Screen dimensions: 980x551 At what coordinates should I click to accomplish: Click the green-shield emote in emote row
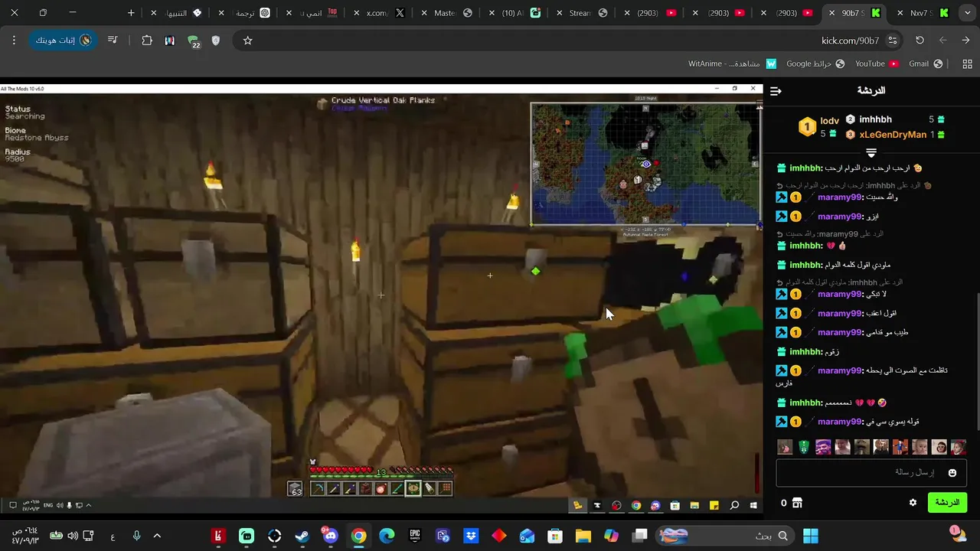(x=804, y=447)
